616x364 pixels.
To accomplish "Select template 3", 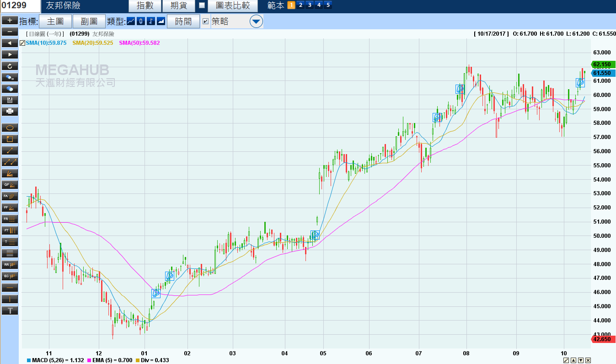I will tap(310, 5).
